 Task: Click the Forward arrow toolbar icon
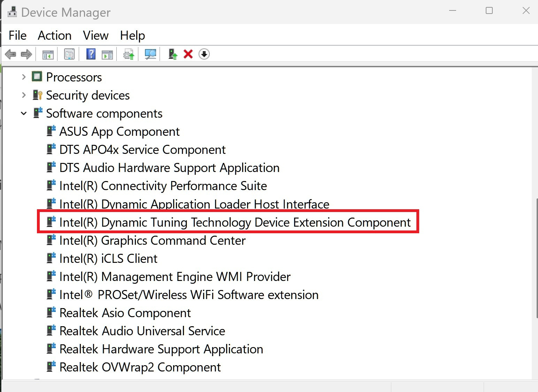[x=26, y=54]
